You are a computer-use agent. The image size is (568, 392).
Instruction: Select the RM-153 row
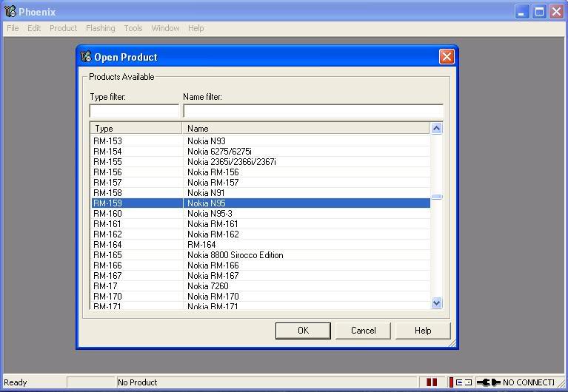pos(261,141)
